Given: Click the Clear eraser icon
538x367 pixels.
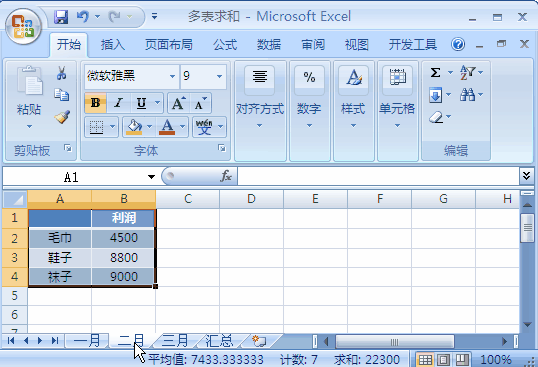Looking at the screenshot, I should [436, 117].
